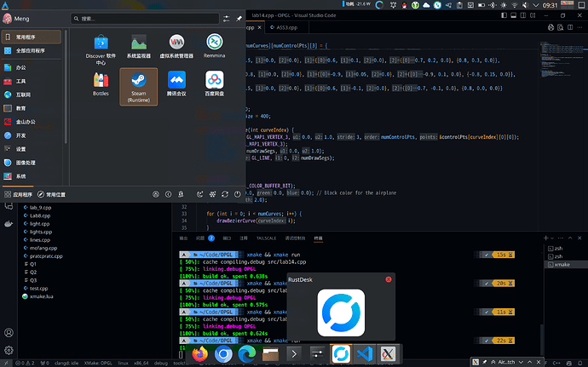Open editor more actions ellipsis menu
This screenshot has width=588, height=367.
click(x=579, y=27)
